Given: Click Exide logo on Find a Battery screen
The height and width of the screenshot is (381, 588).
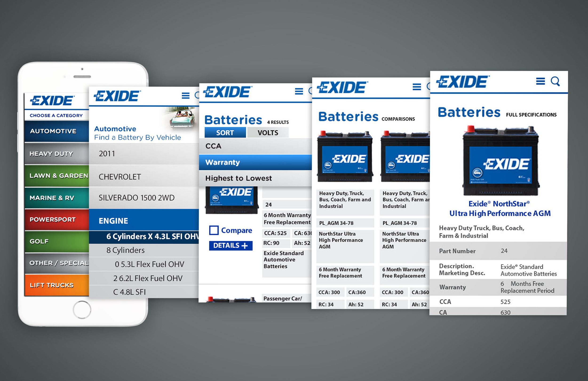Looking at the screenshot, I should pos(117,96).
